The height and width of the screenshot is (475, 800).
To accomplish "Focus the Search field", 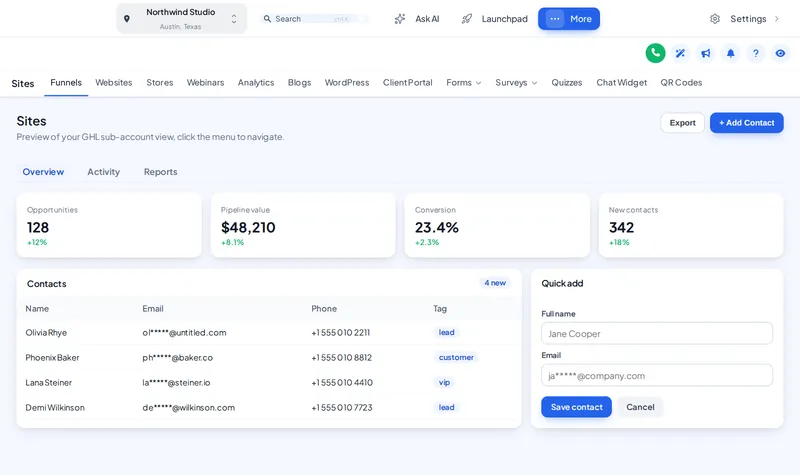I will [x=314, y=19].
